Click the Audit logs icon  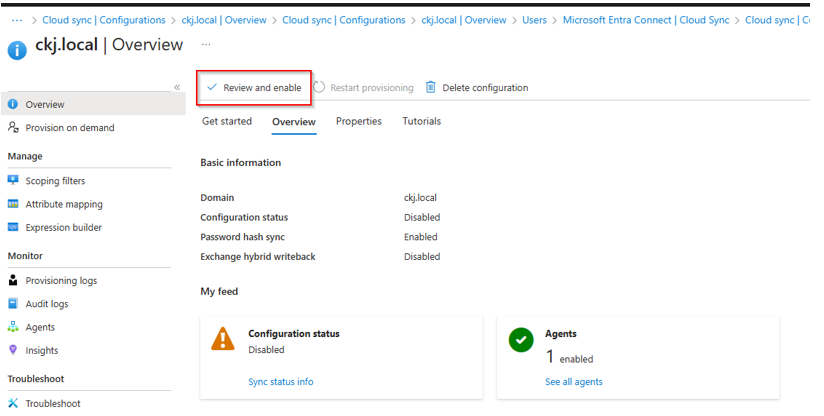pos(13,304)
